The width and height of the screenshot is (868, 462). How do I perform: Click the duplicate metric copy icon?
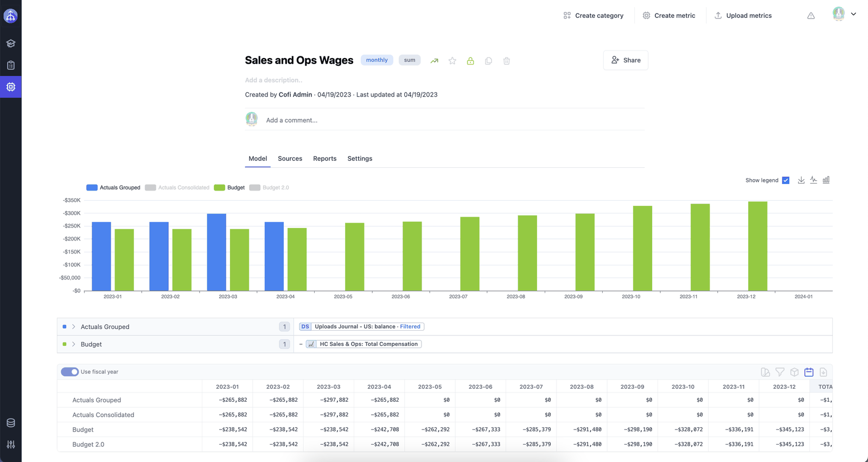tap(488, 61)
